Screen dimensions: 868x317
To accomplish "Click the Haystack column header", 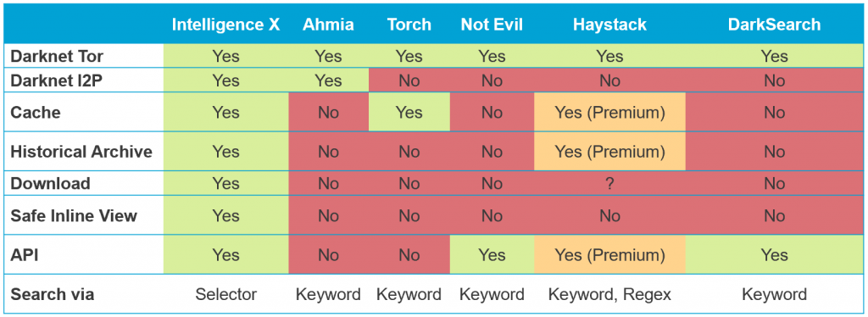I will (609, 25).
